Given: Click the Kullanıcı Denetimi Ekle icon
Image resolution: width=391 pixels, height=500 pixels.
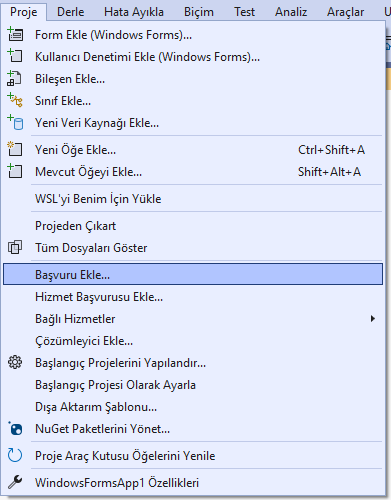Looking at the screenshot, I should click(15, 56).
